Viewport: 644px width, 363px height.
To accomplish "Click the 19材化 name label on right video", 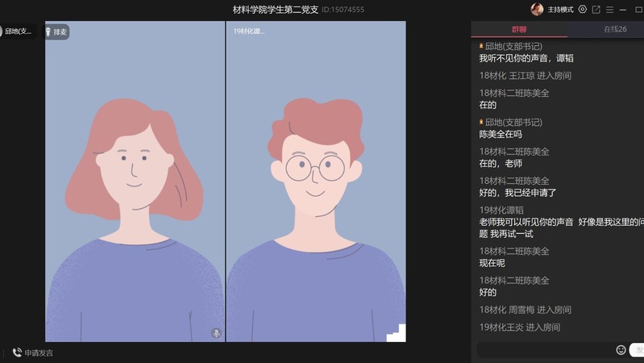I will coord(248,31).
